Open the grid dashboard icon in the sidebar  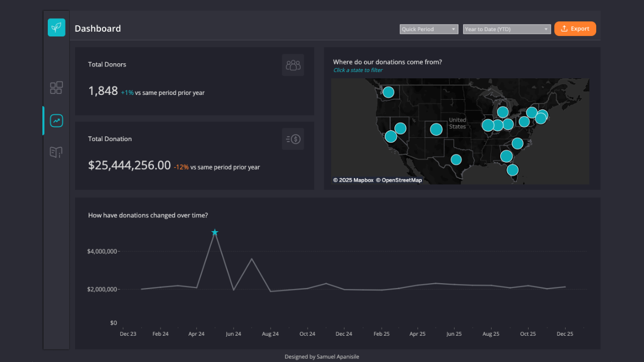56,87
